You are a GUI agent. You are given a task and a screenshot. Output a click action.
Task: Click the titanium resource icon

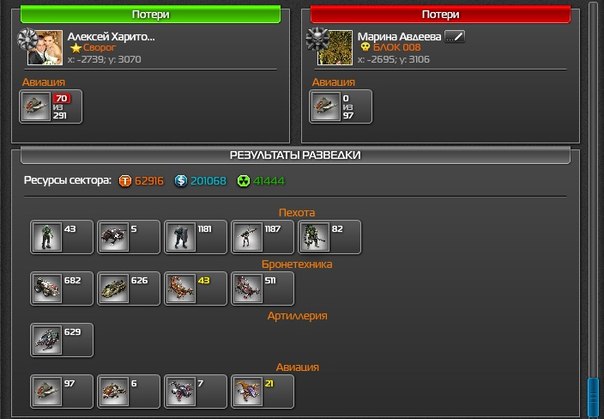125,181
